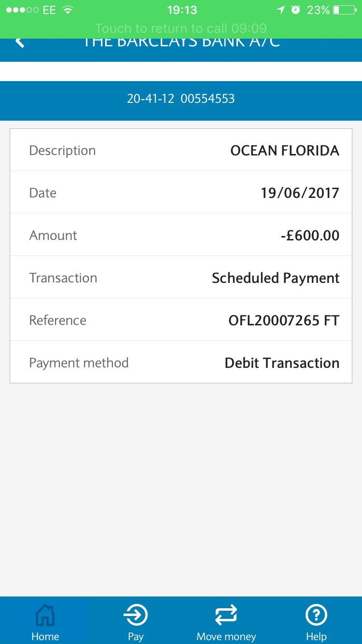This screenshot has width=362, height=644.
Task: Tap the date 19/06/2017
Action: click(x=300, y=193)
